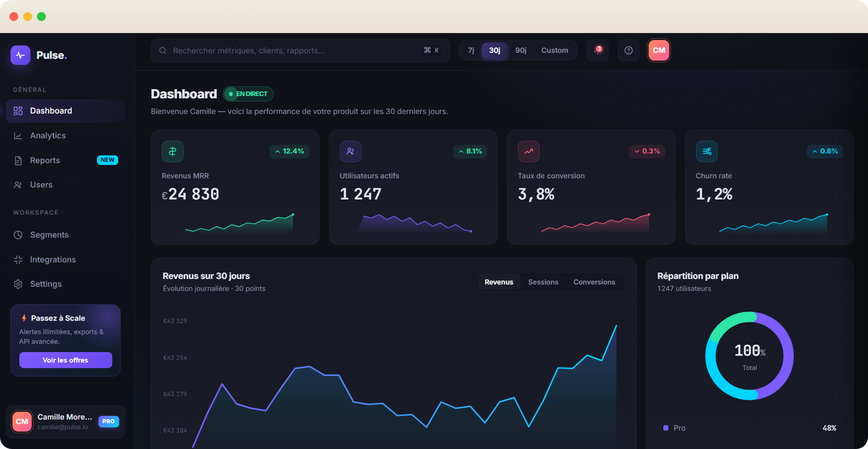Click the €43 329 axis label

pyautogui.click(x=175, y=321)
